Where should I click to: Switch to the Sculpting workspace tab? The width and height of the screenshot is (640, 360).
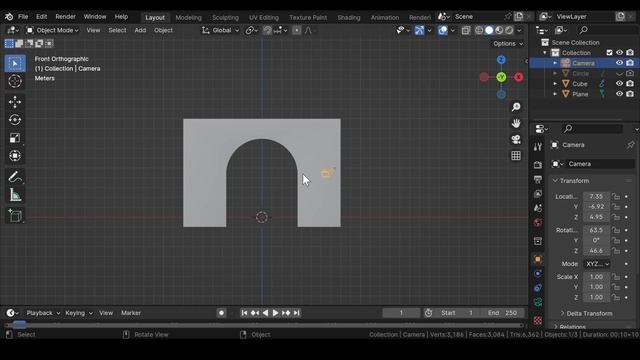pyautogui.click(x=225, y=18)
